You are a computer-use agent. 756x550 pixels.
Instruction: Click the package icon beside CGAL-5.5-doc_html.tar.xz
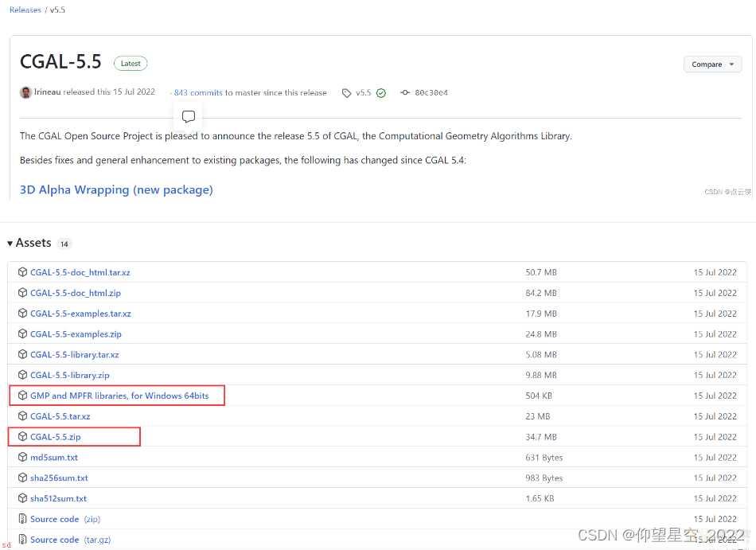[22, 272]
